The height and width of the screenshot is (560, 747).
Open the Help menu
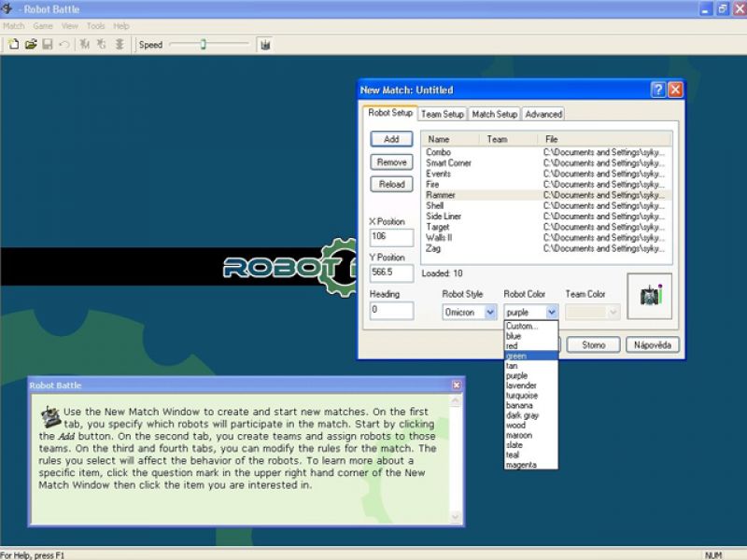tap(121, 26)
